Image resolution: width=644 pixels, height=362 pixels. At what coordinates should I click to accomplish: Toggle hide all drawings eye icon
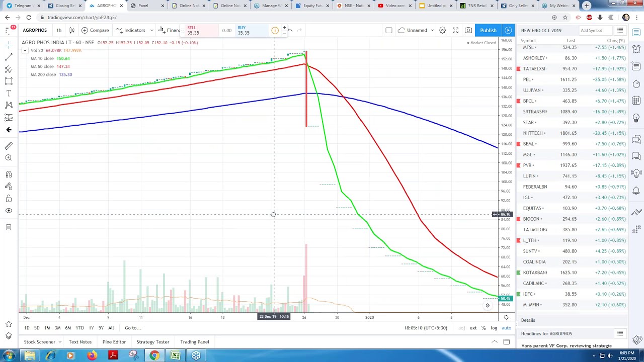(9, 211)
